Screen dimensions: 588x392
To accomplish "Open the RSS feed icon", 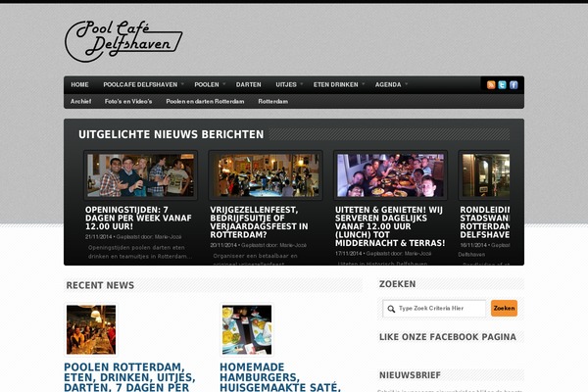I will pos(491,85).
